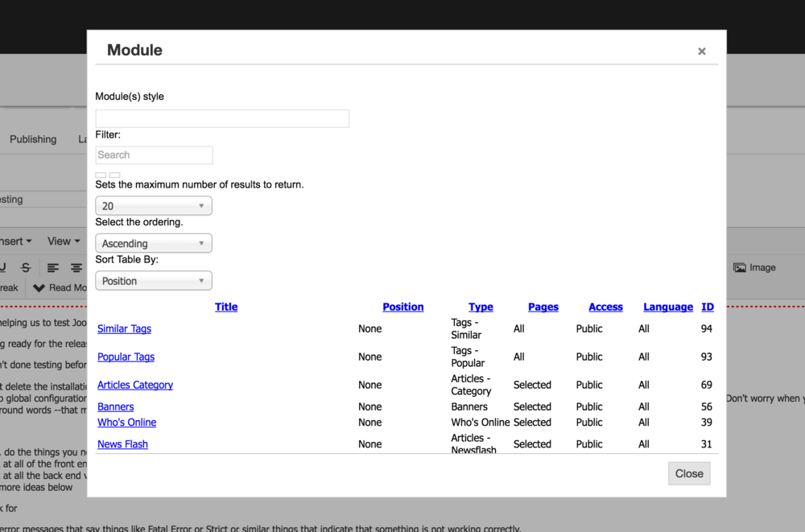The width and height of the screenshot is (805, 532).
Task: Click ID value 39 in the Who's Online row
Action: point(707,422)
